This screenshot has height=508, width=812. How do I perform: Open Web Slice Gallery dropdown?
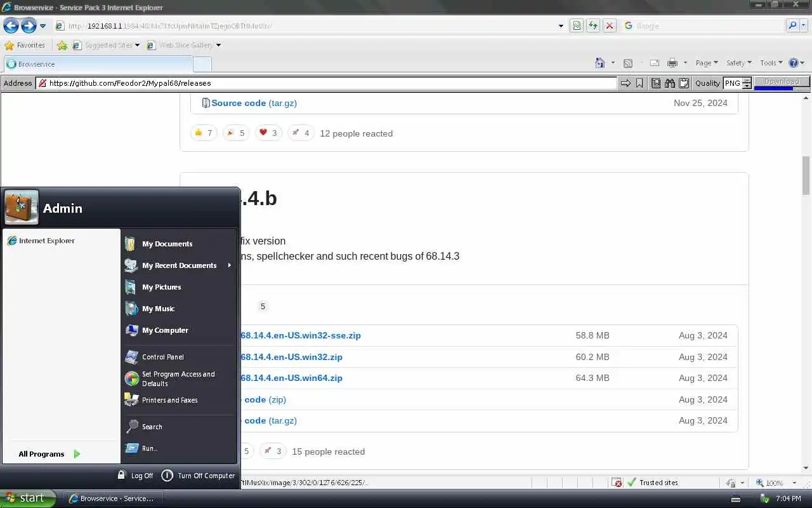(x=184, y=45)
